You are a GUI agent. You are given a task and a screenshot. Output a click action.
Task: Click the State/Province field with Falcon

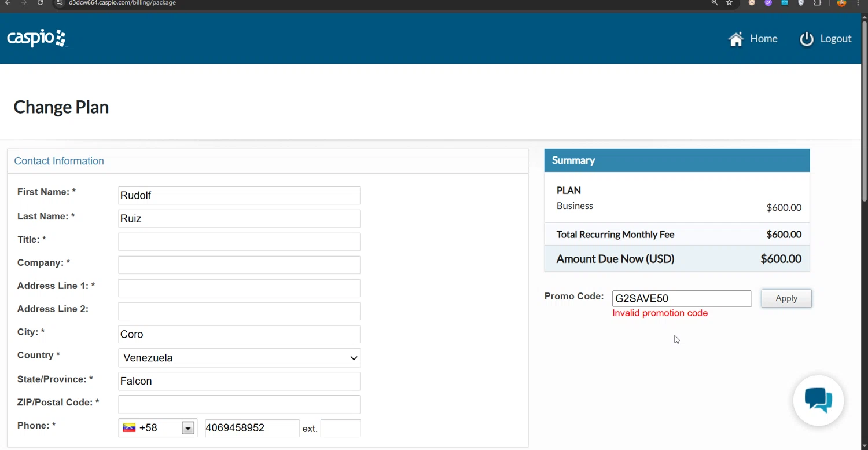click(x=239, y=381)
